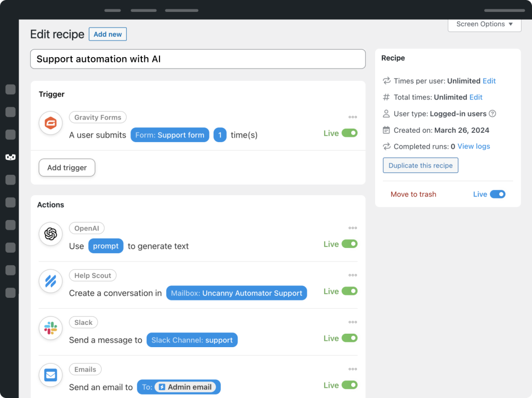532x398 pixels.
Task: Click the Slack action icon
Action: [50, 328]
